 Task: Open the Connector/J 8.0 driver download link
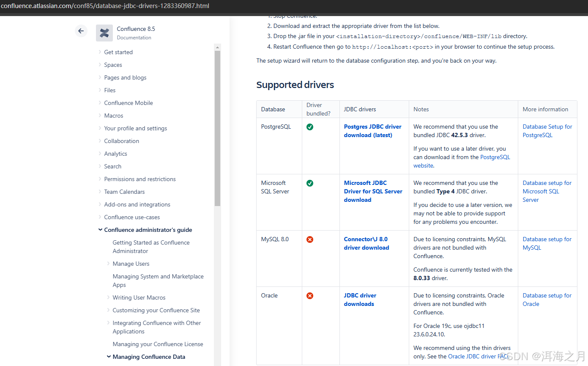tap(366, 243)
